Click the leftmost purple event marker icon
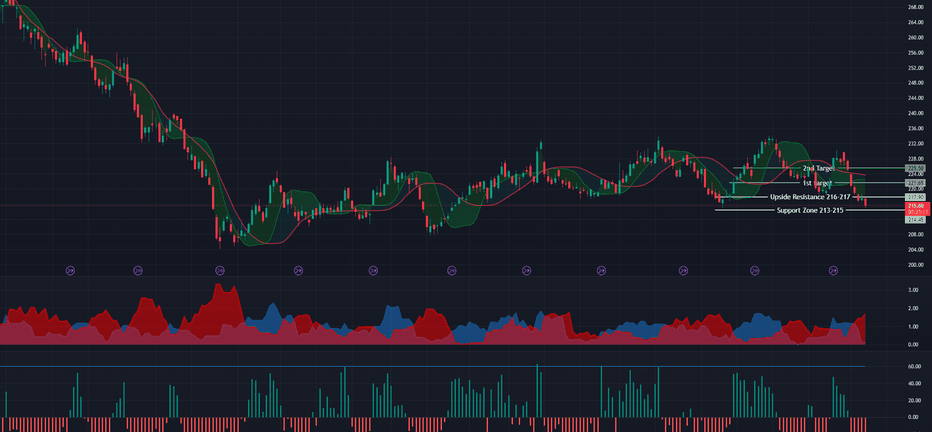 [x=70, y=269]
